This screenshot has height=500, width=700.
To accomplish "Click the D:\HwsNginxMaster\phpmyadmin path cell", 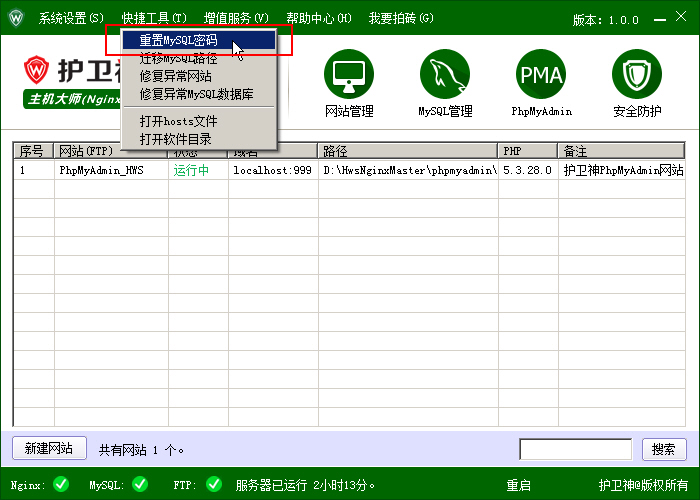I will tap(410, 170).
